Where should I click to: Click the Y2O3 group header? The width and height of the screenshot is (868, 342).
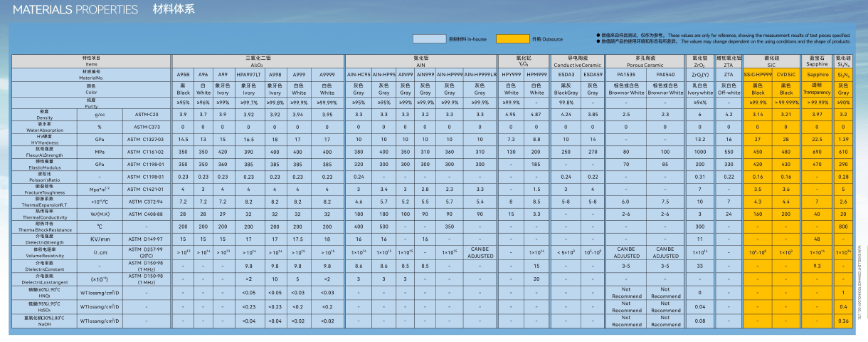pyautogui.click(x=524, y=61)
